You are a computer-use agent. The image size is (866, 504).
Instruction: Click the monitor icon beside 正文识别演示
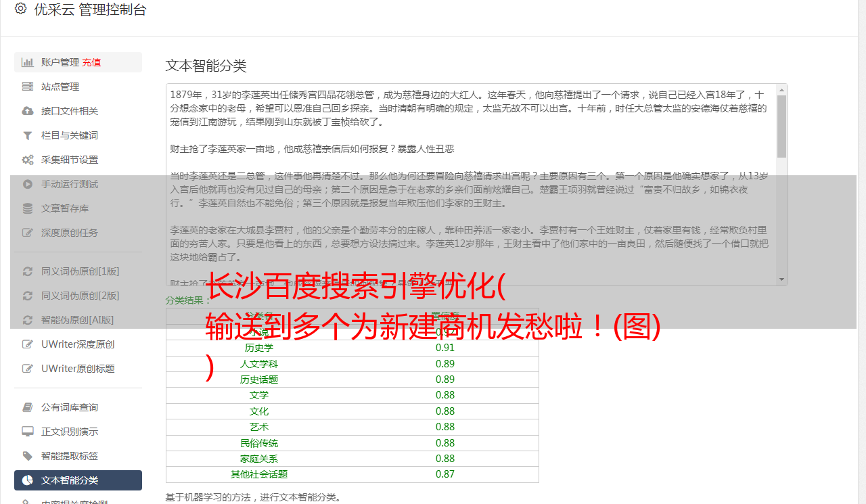point(28,432)
